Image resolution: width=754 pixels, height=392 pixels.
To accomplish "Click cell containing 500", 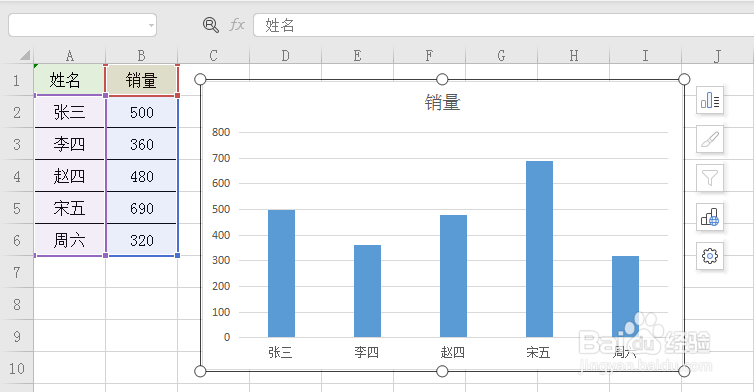I will click(x=141, y=112).
